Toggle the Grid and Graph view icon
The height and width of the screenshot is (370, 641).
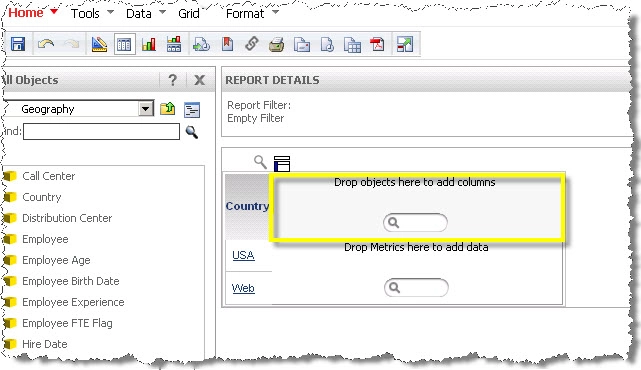pos(174,44)
